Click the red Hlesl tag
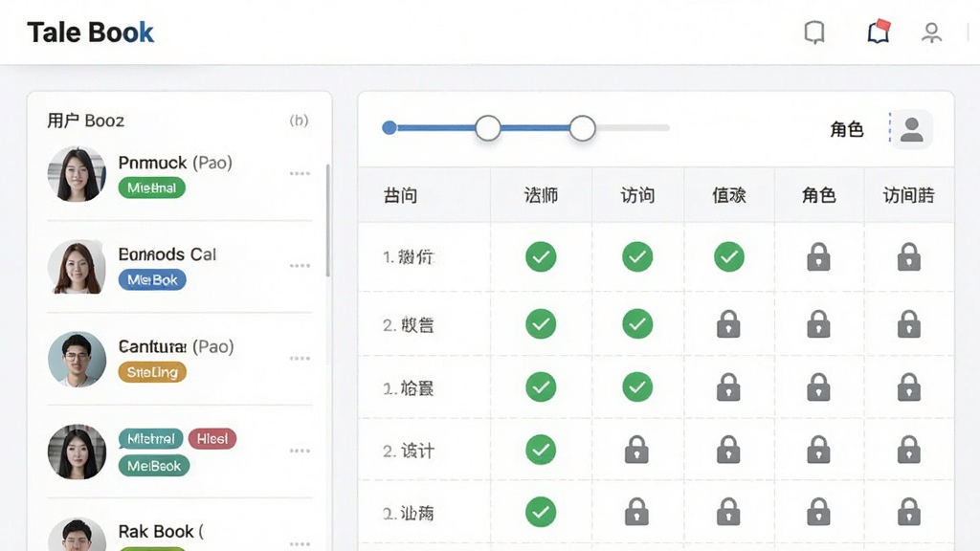 (x=212, y=439)
